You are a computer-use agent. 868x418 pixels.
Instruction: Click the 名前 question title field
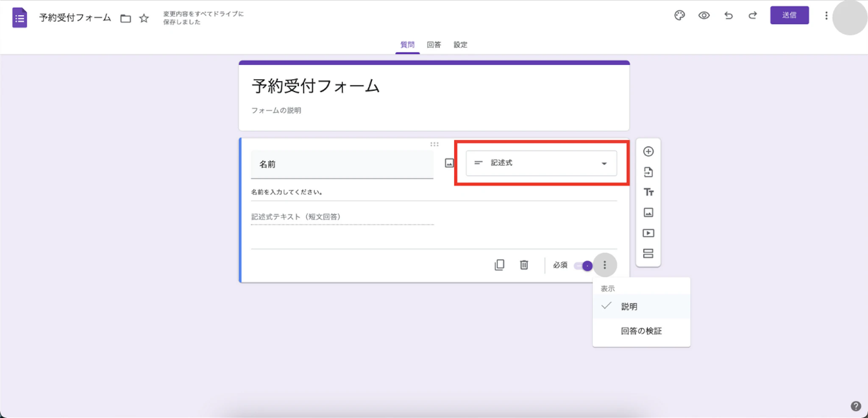pyautogui.click(x=342, y=164)
